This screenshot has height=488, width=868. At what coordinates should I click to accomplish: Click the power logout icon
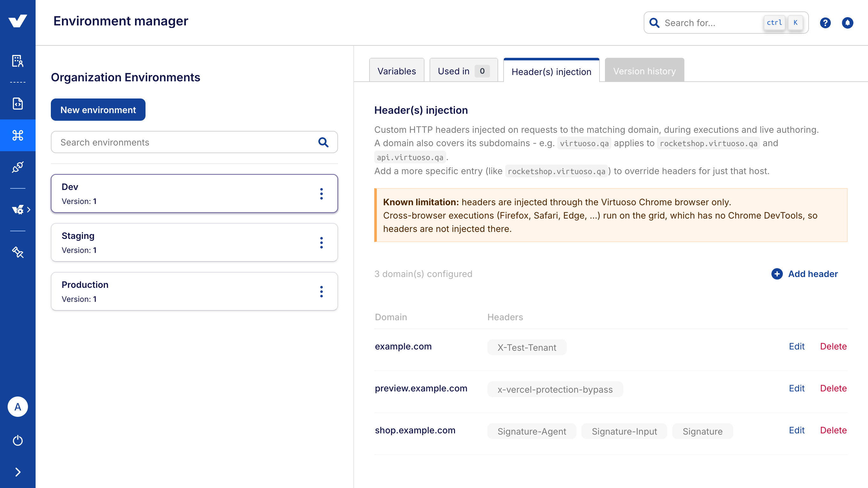click(17, 440)
